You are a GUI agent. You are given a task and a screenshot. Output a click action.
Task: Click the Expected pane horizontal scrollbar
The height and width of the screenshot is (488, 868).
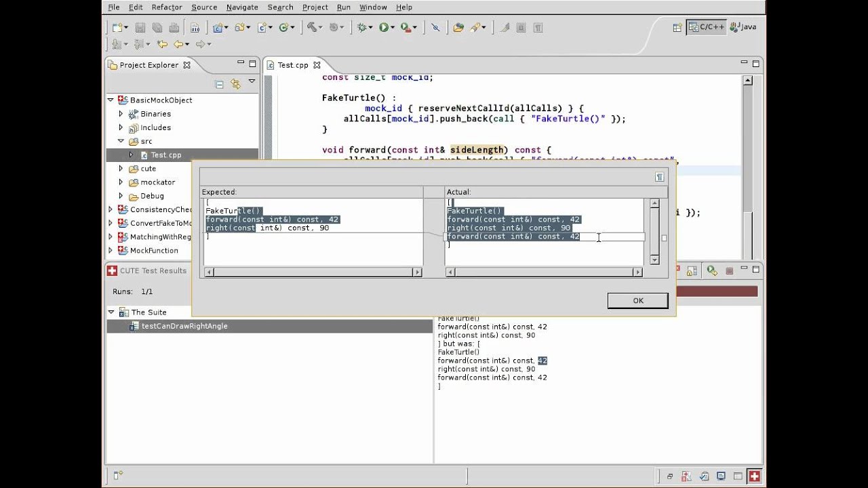point(313,272)
